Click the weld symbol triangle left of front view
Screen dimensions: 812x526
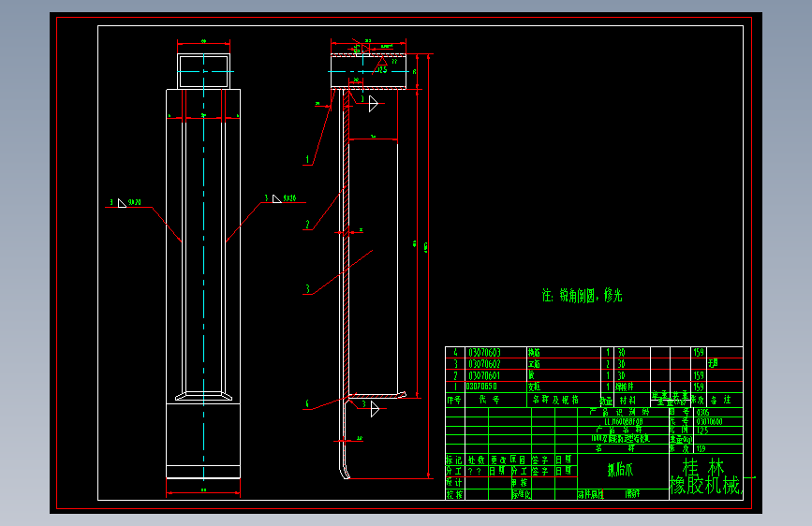click(x=122, y=203)
